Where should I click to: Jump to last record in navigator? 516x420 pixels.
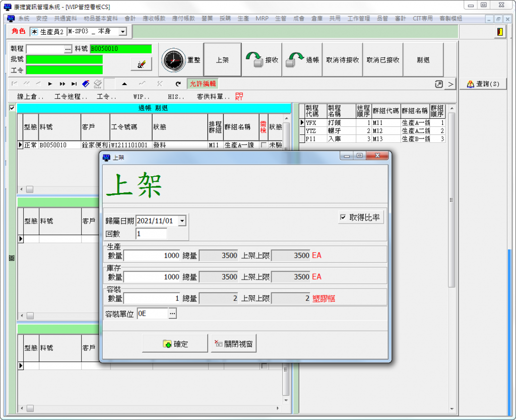74,84
